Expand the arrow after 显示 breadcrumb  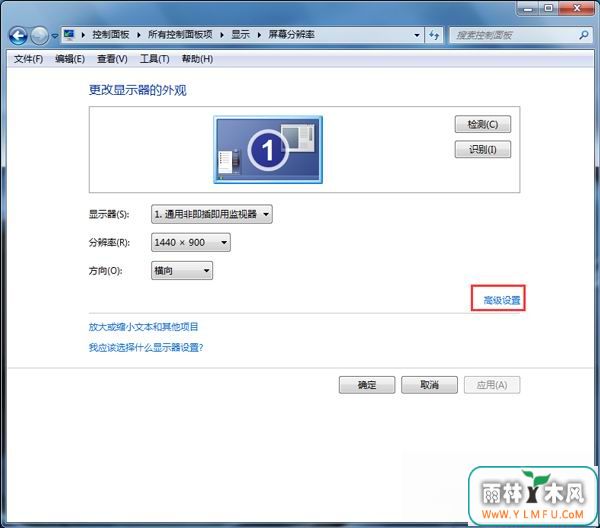click(259, 35)
